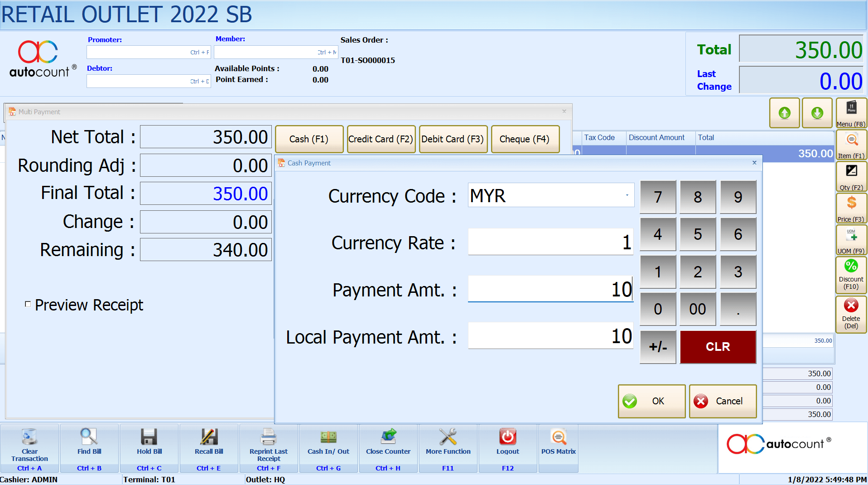Open the POS Matrix tool

click(558, 437)
